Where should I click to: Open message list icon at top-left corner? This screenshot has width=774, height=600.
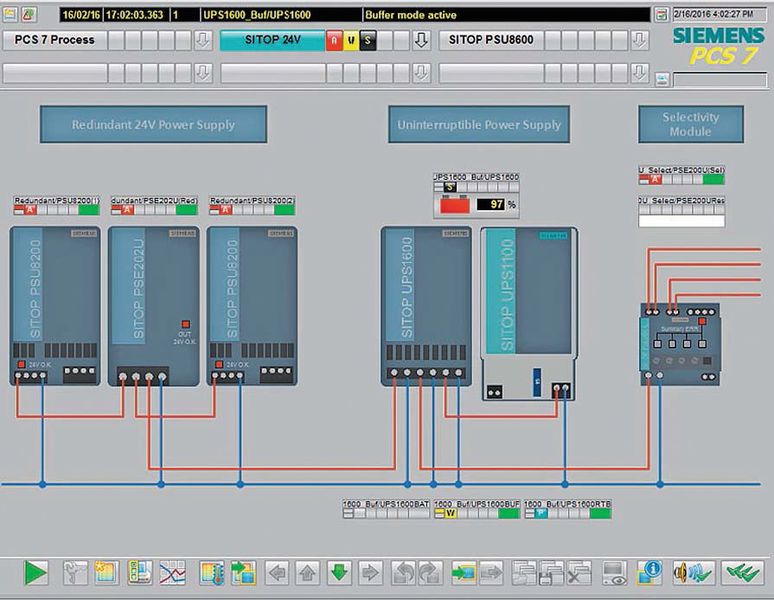click(x=10, y=14)
